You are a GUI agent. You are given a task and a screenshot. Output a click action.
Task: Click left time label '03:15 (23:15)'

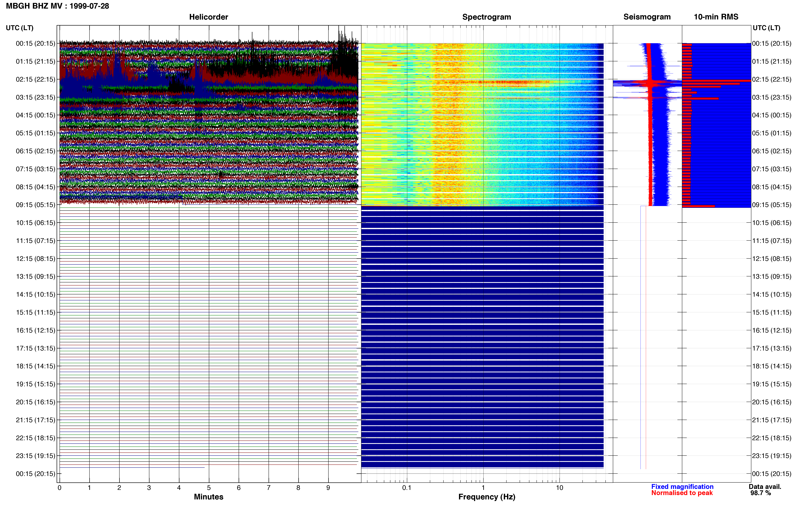point(35,97)
